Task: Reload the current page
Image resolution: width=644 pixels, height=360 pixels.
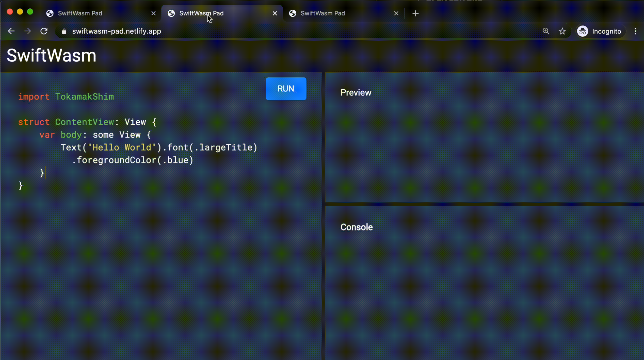Action: (44, 31)
